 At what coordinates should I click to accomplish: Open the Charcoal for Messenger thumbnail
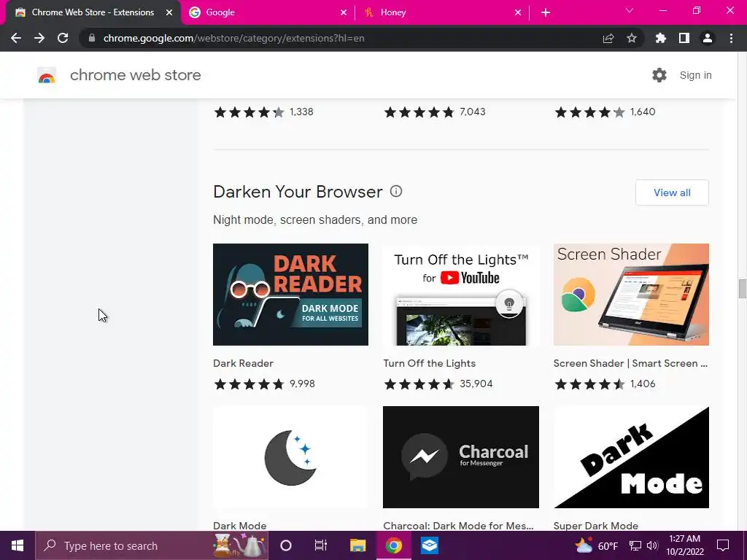click(461, 457)
